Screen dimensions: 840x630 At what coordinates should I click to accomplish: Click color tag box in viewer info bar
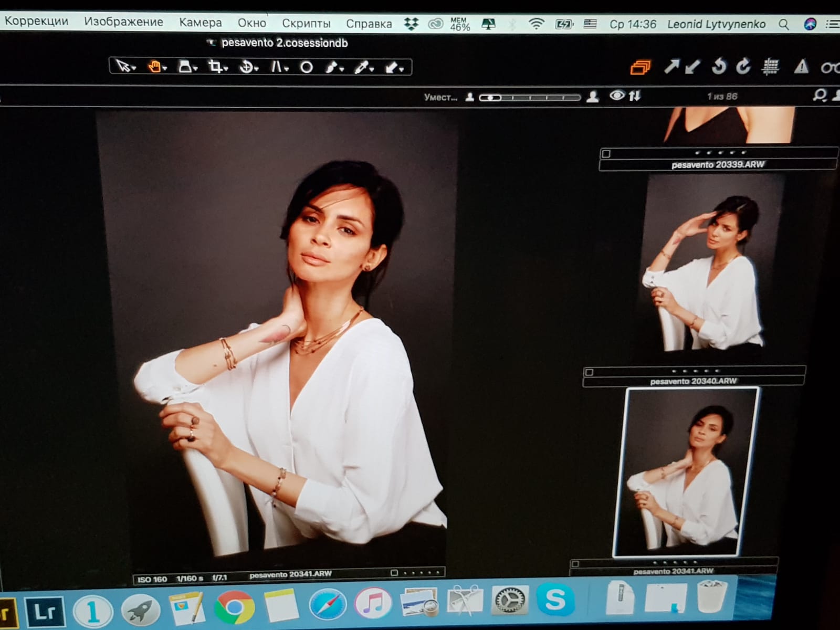pyautogui.click(x=394, y=573)
